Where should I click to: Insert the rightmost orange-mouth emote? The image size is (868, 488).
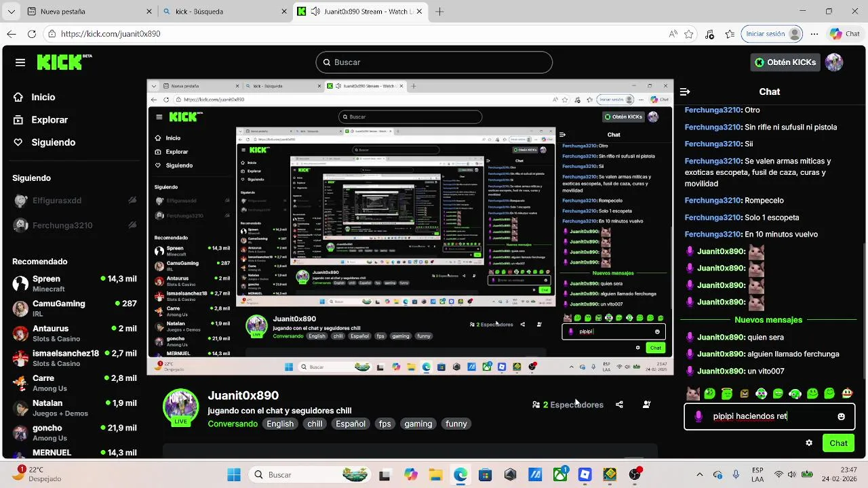[x=847, y=394]
